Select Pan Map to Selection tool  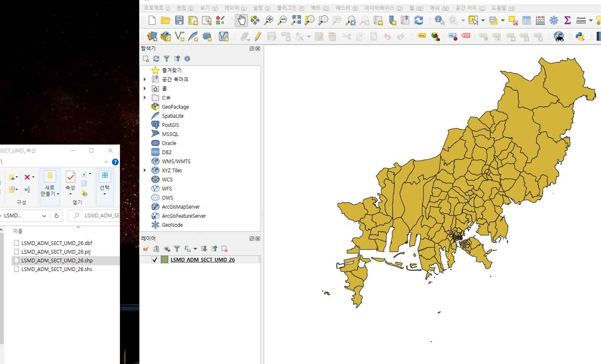[255, 20]
